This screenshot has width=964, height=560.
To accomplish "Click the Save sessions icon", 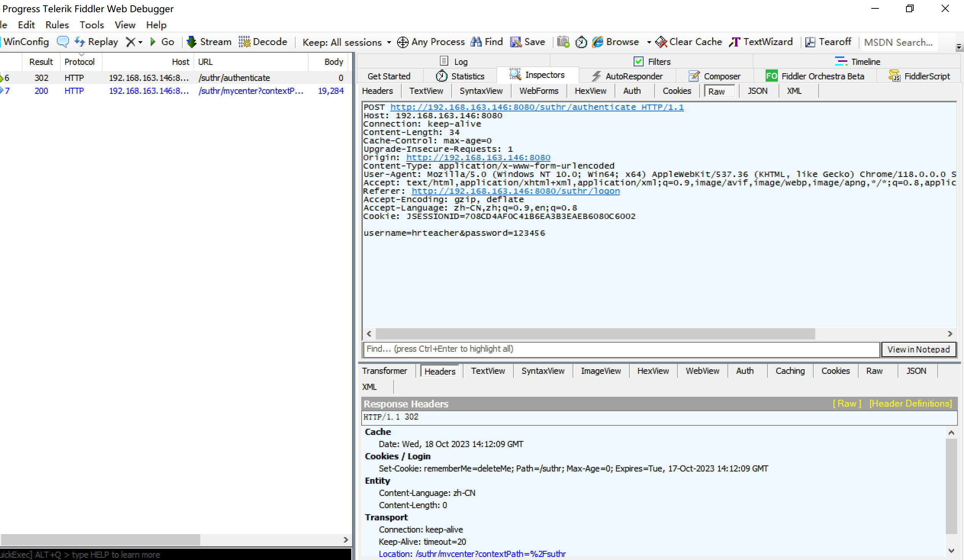I will point(516,42).
